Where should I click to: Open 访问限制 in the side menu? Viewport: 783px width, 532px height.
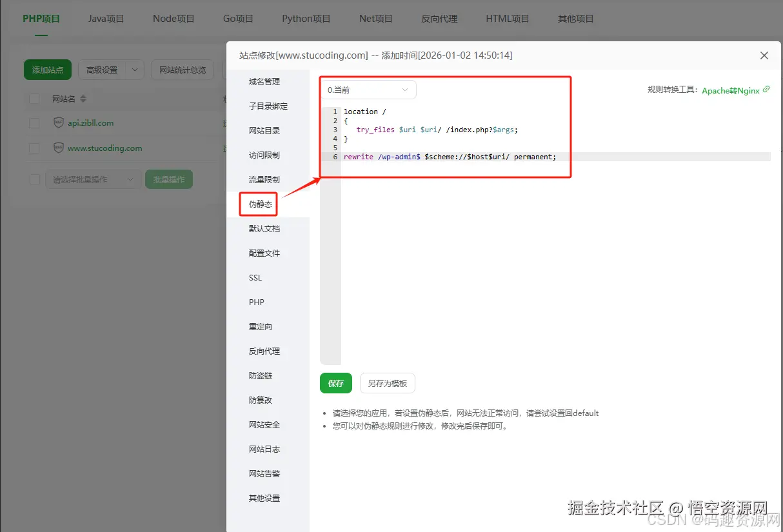tap(264, 155)
